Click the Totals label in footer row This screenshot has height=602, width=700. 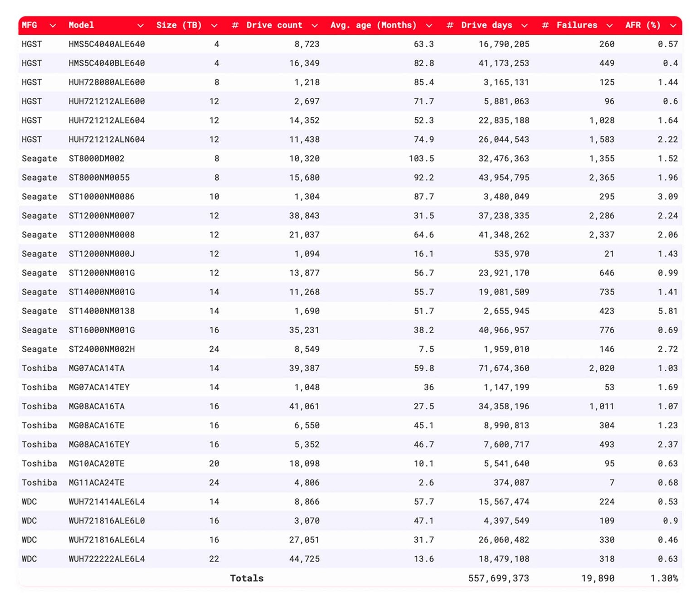tap(247, 578)
